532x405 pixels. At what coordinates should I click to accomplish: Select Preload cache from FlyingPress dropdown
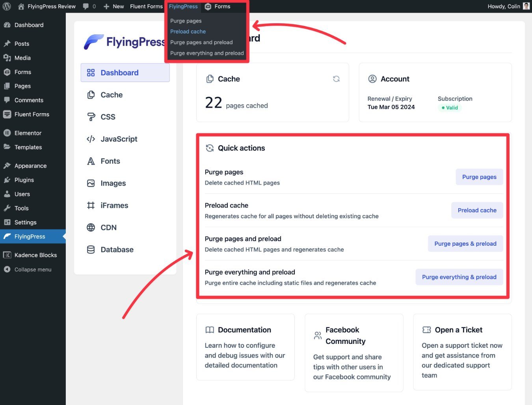188,32
